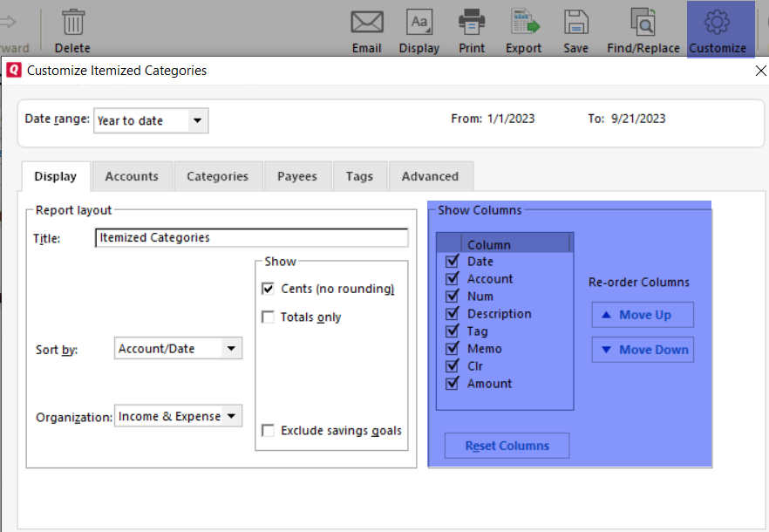
Task: Untick the Memo column checkbox
Action: [x=452, y=349]
